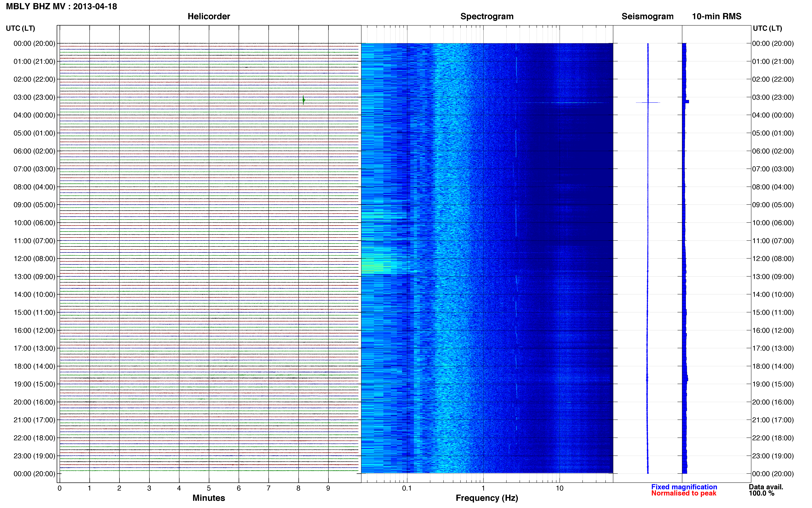
Task: Click the "Data avail." label
Action: coord(766,487)
